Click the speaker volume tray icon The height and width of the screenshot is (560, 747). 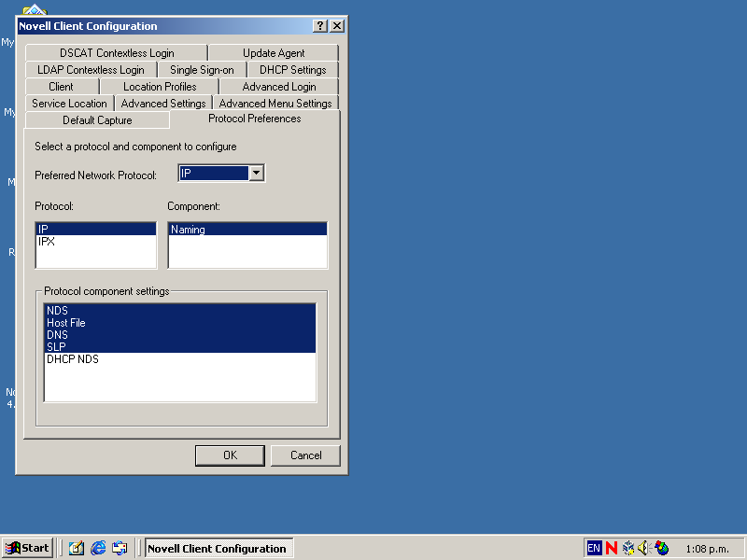644,548
